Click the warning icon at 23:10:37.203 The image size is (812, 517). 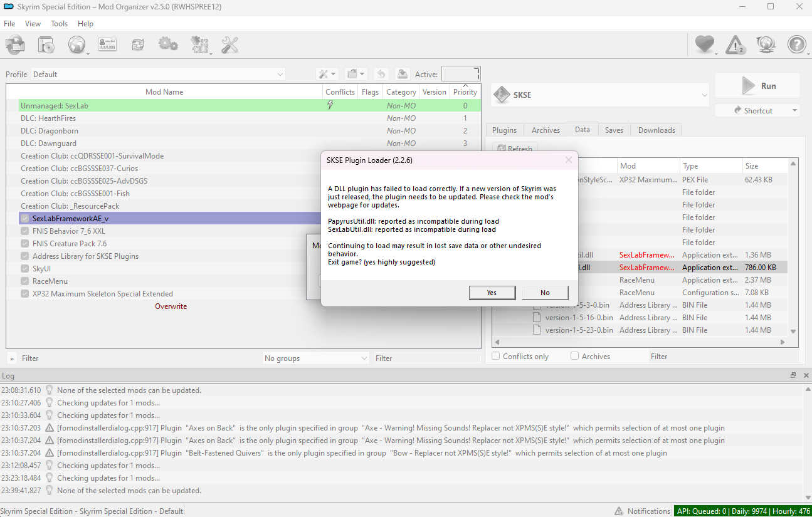50,427
